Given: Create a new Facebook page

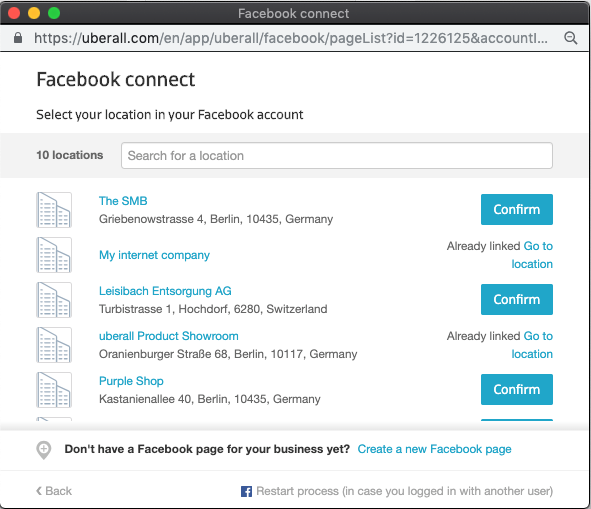Looking at the screenshot, I should (434, 449).
